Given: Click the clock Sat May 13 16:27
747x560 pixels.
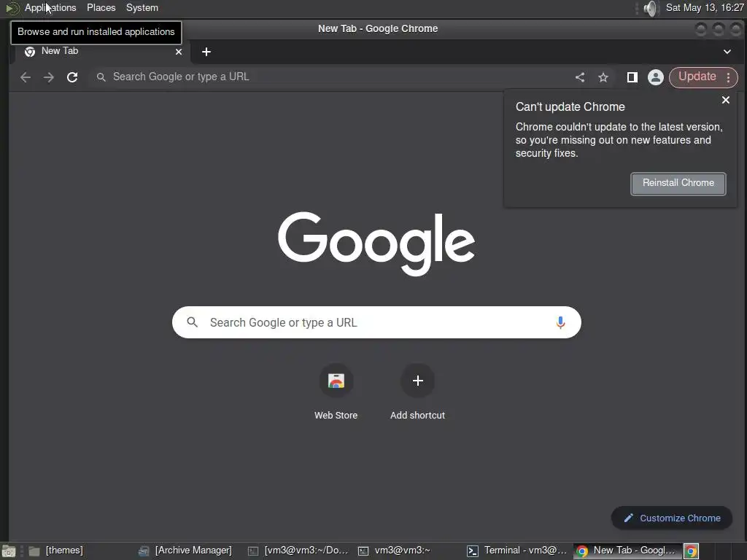Looking at the screenshot, I should 705,7.
